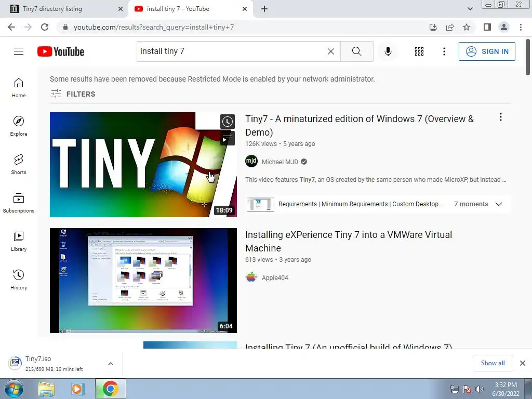Open Installing eXPerience Tiny 7 VMWare title
The image size is (532, 399).
[349, 241]
